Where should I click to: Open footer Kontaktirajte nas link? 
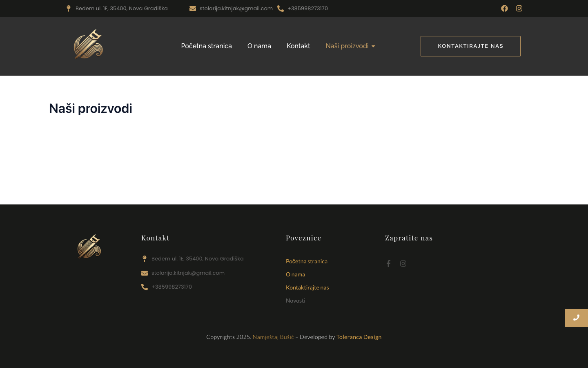[x=307, y=287]
